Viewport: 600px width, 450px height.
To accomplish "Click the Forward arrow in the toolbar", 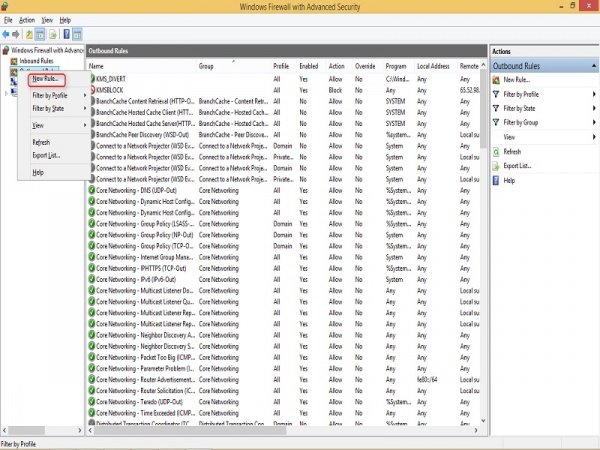I will tap(17, 34).
